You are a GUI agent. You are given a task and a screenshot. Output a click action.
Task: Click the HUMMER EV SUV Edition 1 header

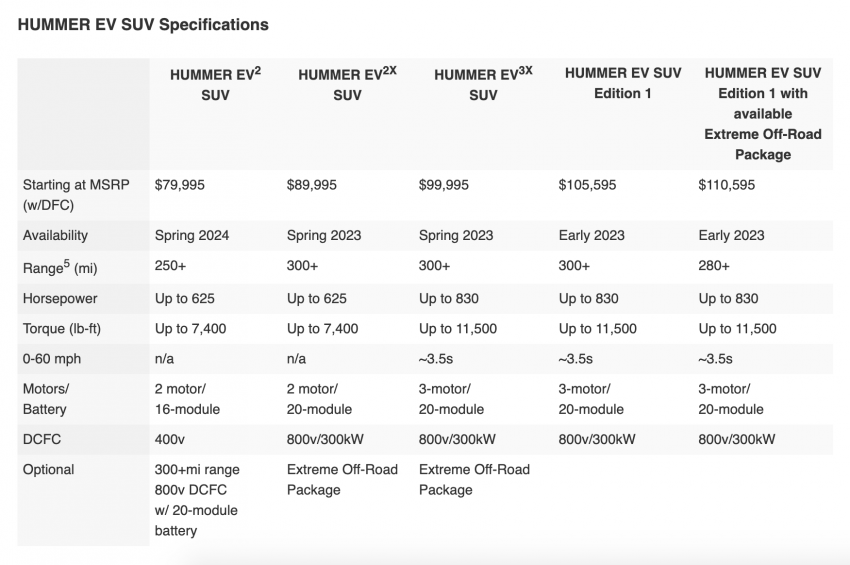click(623, 83)
